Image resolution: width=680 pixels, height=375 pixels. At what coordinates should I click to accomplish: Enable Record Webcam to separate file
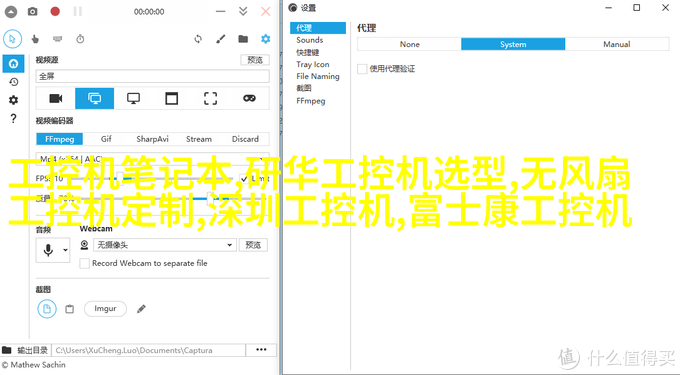[x=85, y=263]
